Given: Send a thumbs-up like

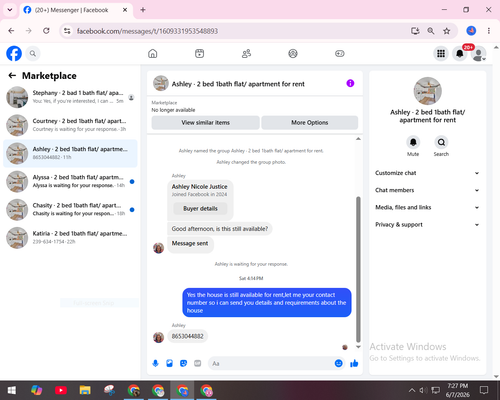Looking at the screenshot, I should (x=354, y=363).
